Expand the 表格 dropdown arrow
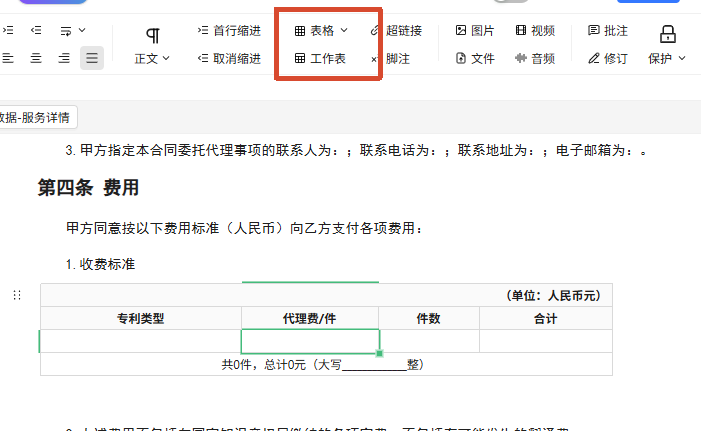This screenshot has height=431, width=701. 344,30
